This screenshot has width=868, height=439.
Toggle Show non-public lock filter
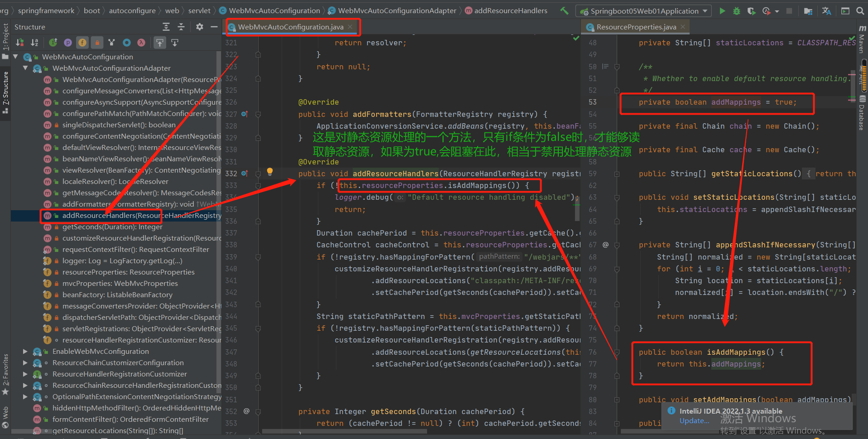(97, 43)
